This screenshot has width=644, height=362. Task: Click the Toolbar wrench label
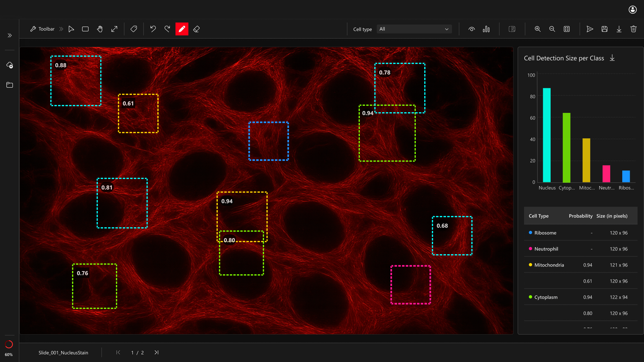(x=42, y=29)
